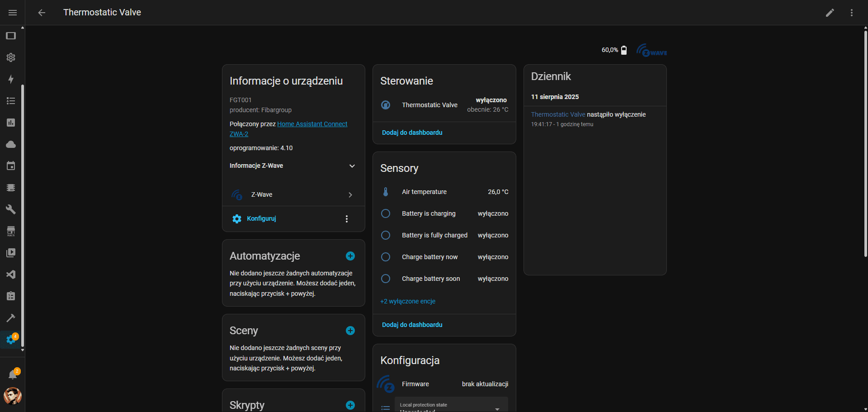Open Local protection state dropdown
The width and height of the screenshot is (868, 412).
(x=451, y=406)
